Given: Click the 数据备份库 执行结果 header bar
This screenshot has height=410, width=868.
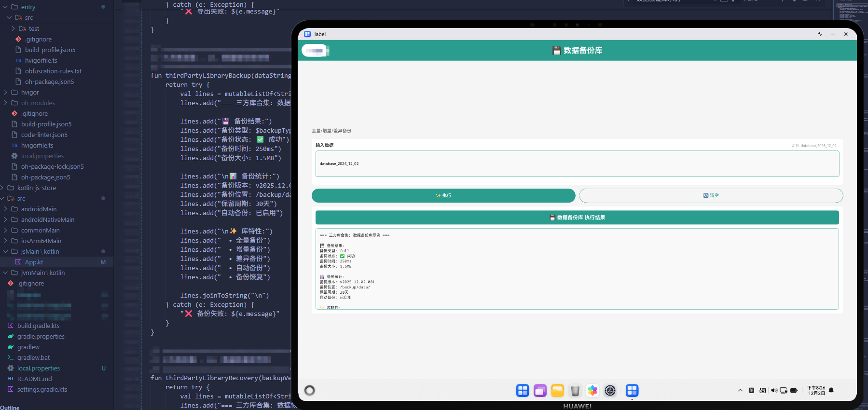Looking at the screenshot, I should [577, 218].
